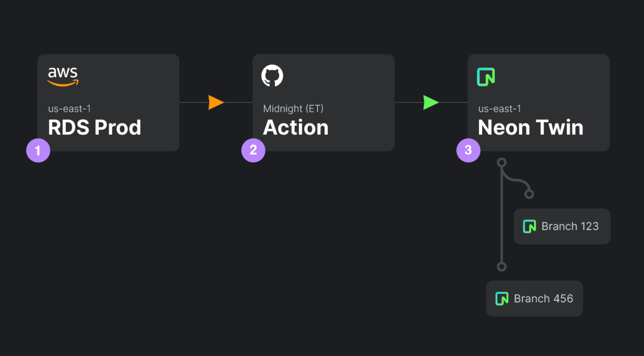Click purple step badge number 1

click(38, 150)
